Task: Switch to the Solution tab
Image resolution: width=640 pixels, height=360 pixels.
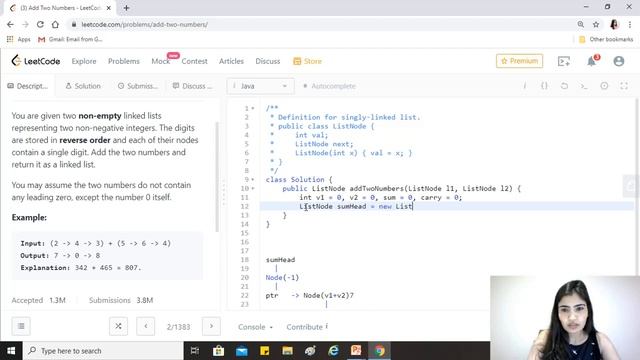Action: click(x=83, y=86)
